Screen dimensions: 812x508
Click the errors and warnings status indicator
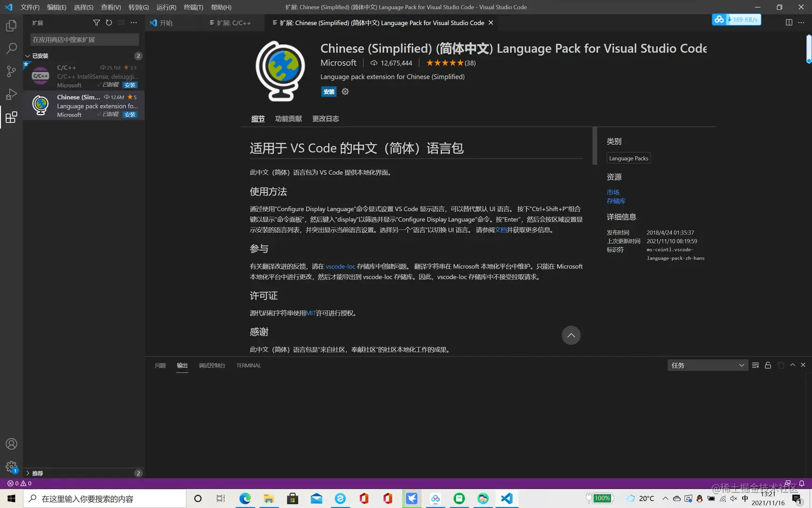(x=19, y=483)
